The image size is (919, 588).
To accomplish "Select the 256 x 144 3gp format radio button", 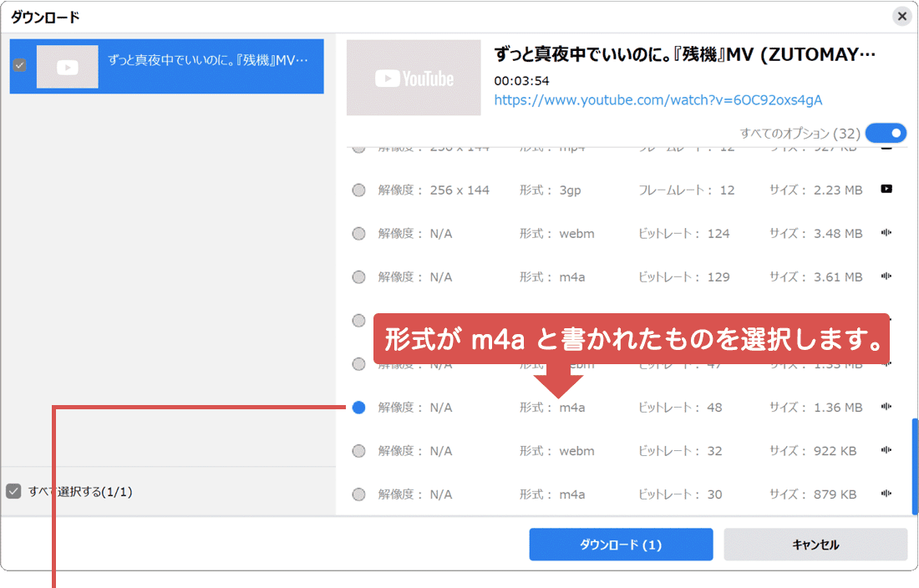I will pyautogui.click(x=358, y=190).
